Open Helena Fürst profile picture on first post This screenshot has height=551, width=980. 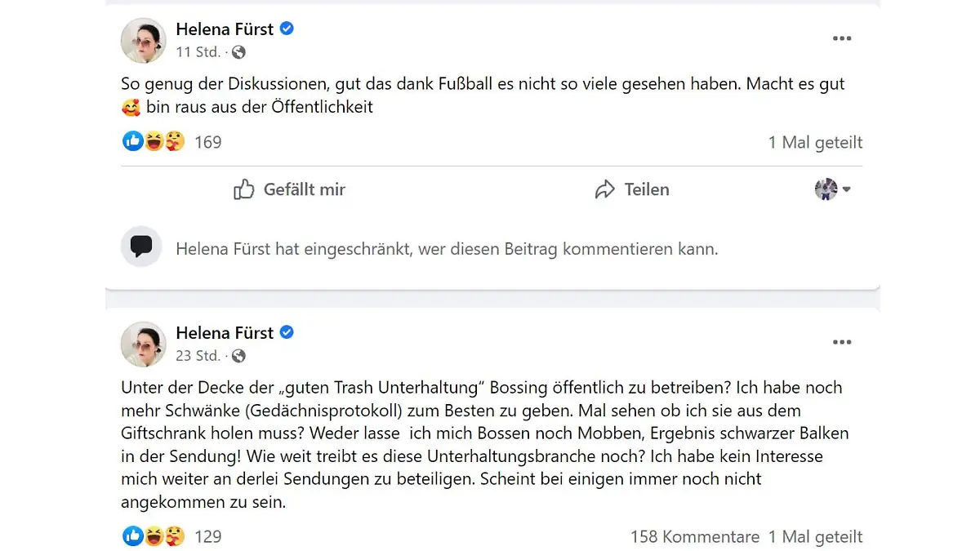(x=143, y=40)
